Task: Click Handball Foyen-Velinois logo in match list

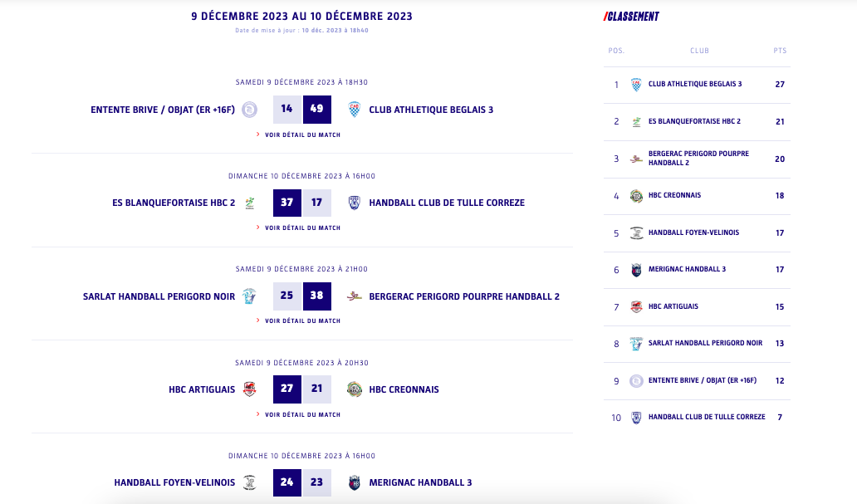Action: (250, 482)
